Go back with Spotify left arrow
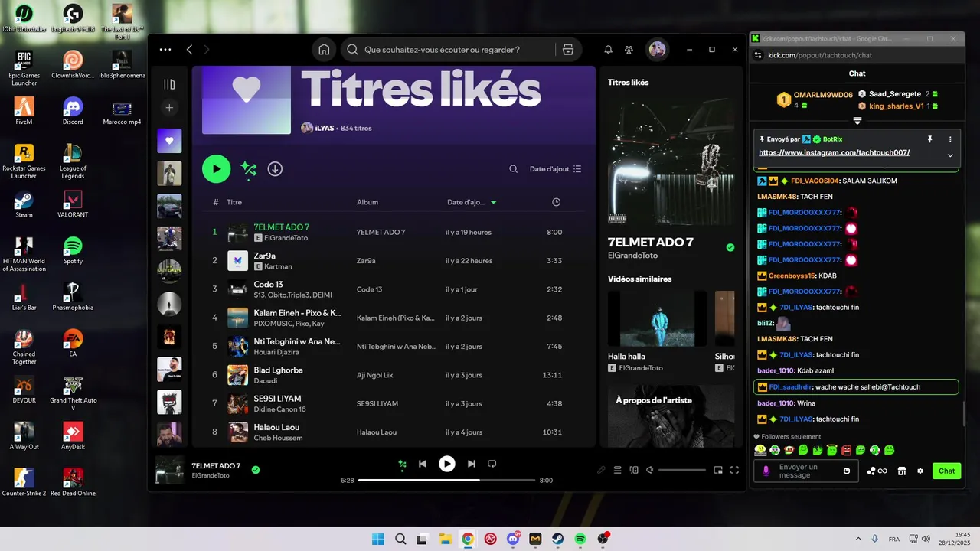The width and height of the screenshot is (980, 551). pyautogui.click(x=190, y=50)
